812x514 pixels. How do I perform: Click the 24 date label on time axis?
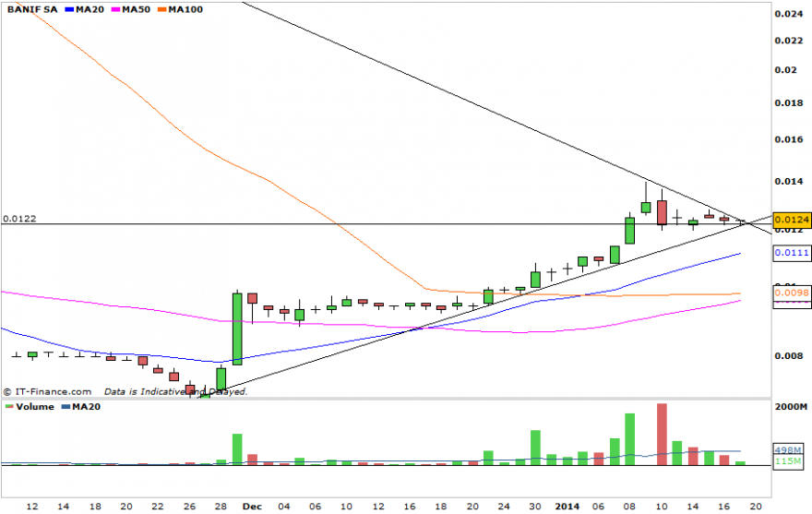coord(504,507)
